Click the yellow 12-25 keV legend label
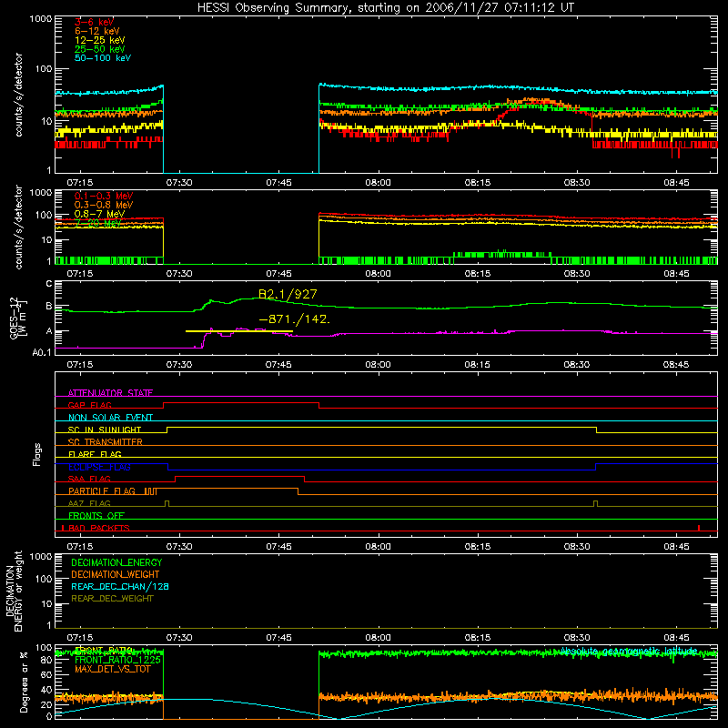The image size is (728, 728). [100, 40]
